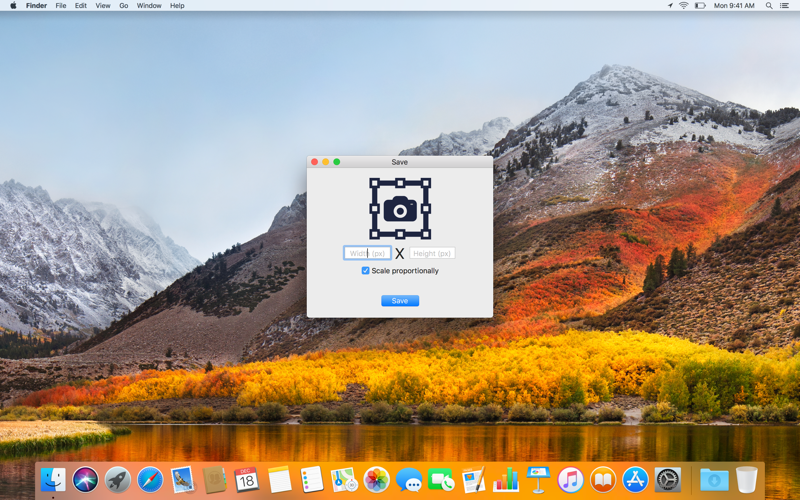Click the battery status icon
The height and width of the screenshot is (500, 800).
click(x=701, y=6)
